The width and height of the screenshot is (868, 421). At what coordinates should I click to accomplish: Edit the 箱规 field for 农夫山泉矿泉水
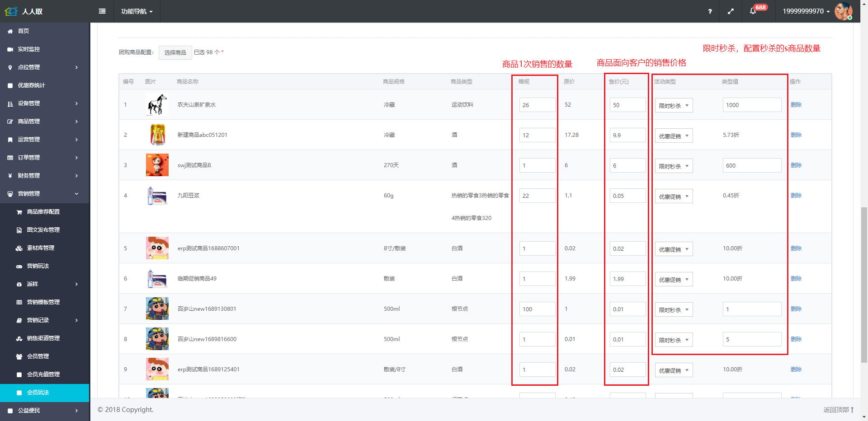(537, 105)
